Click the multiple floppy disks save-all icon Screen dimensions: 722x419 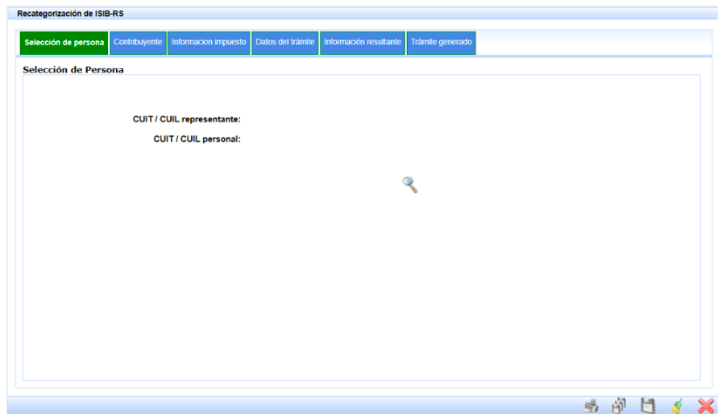619,406
